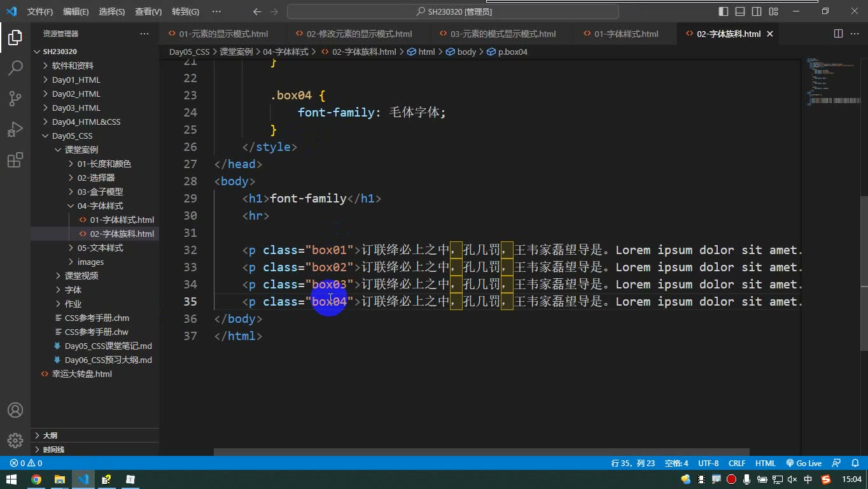Open File Explorer from the taskbar
This screenshot has width=868, height=489.
pyautogui.click(x=60, y=479)
